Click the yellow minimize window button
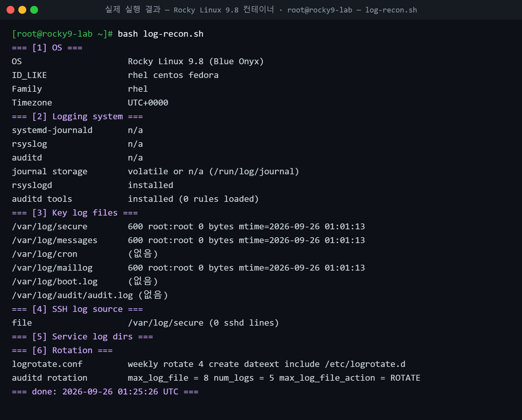Screen dimensions: 522x420 point(22,10)
